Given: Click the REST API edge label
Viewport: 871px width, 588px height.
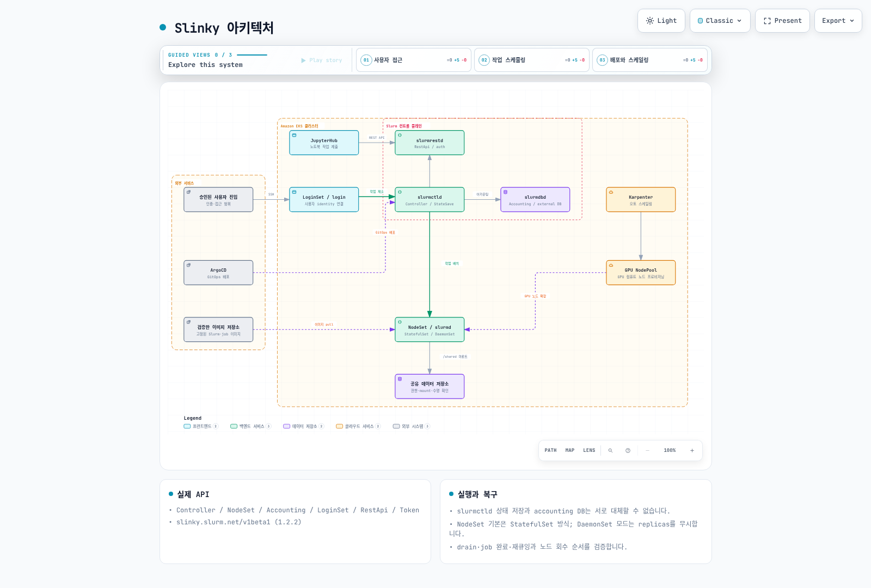Looking at the screenshot, I should pos(377,138).
